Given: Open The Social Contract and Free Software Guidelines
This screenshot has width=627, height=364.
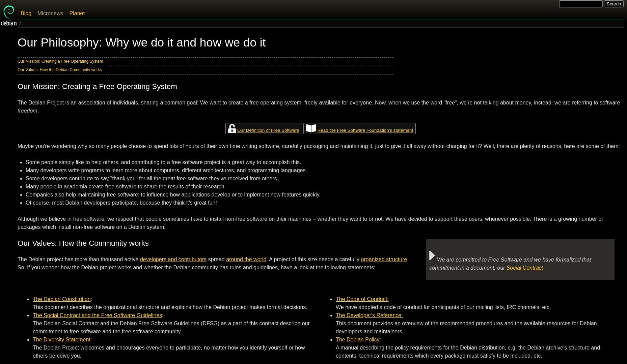Looking at the screenshot, I should tap(97, 315).
